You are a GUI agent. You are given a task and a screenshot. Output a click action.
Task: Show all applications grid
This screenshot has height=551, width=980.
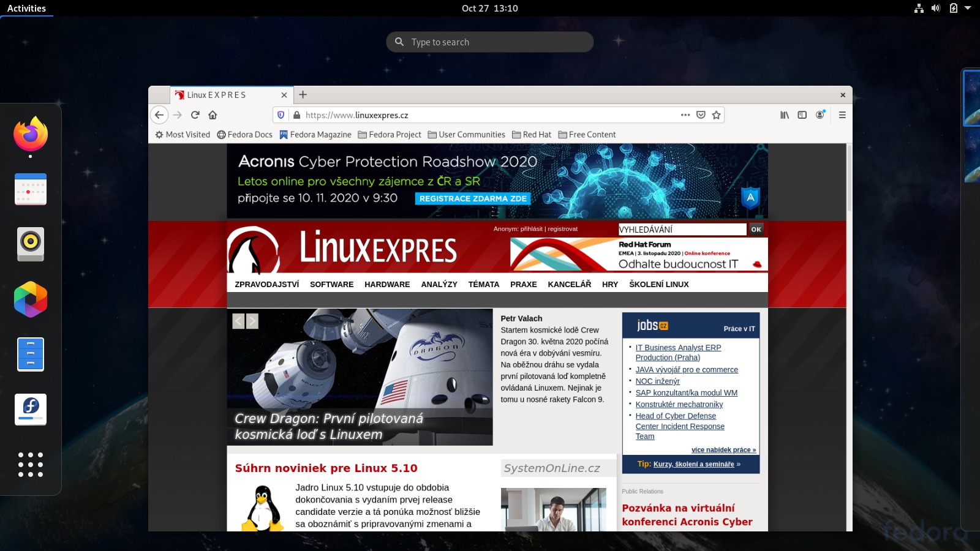tap(31, 465)
